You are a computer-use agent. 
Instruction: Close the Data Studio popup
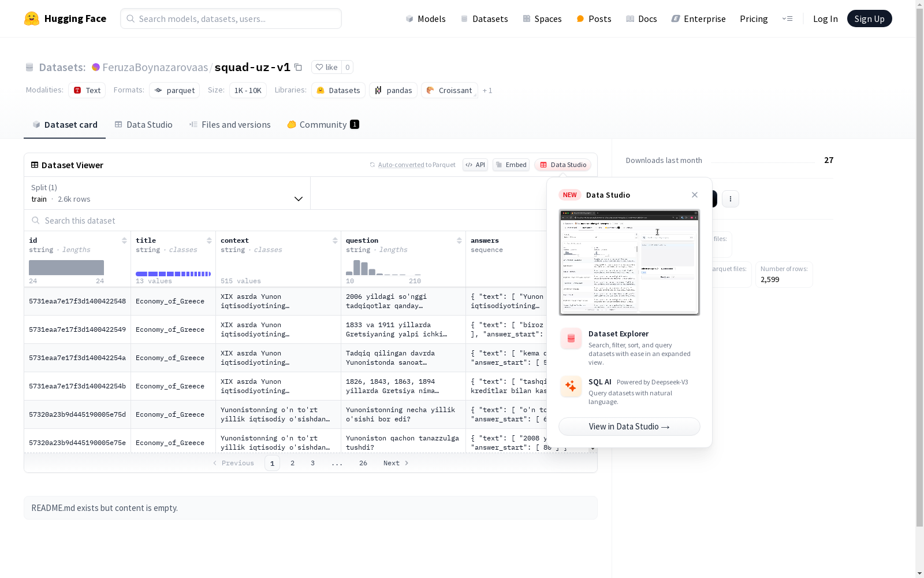[695, 195]
